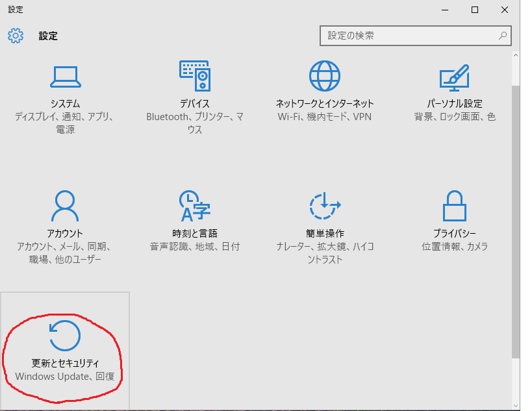Image resolution: width=532 pixels, height=411 pixels.
Task: Click the 更新とセキュリティ title text
Action: click(65, 363)
